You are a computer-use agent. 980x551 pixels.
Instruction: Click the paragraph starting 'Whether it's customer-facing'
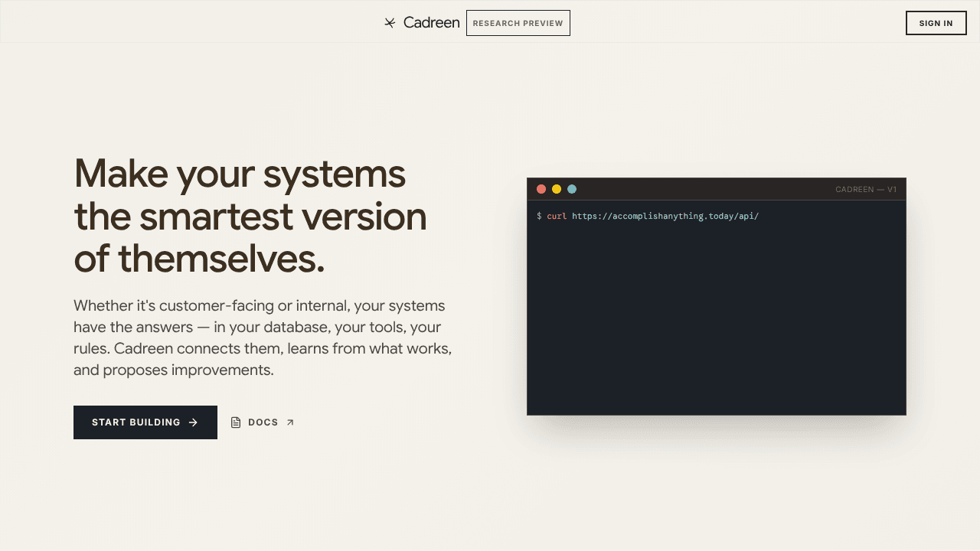point(263,337)
